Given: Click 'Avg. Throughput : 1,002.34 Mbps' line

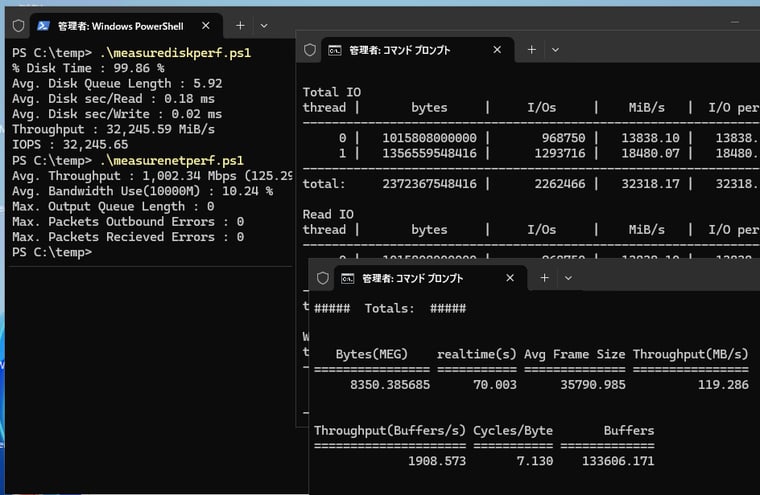Looking at the screenshot, I should pos(124,176).
